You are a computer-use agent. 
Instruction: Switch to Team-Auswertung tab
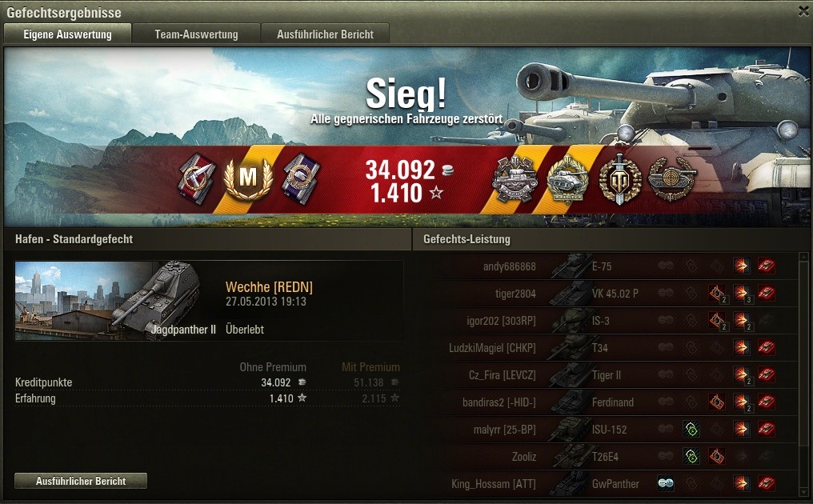tap(196, 34)
